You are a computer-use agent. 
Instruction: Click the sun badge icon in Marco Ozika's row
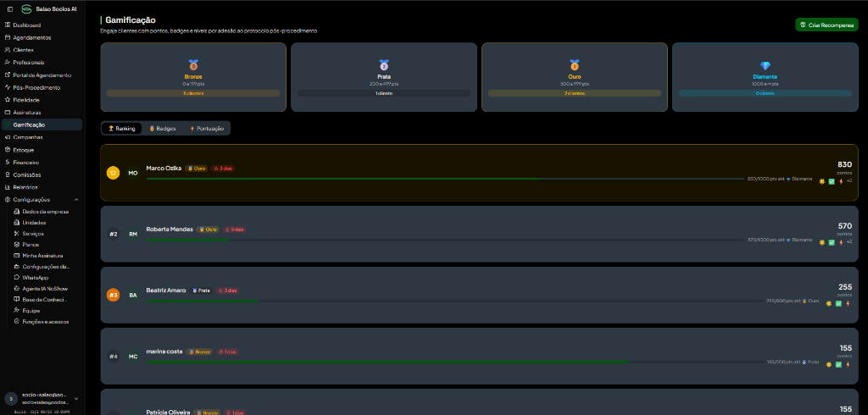(x=822, y=181)
